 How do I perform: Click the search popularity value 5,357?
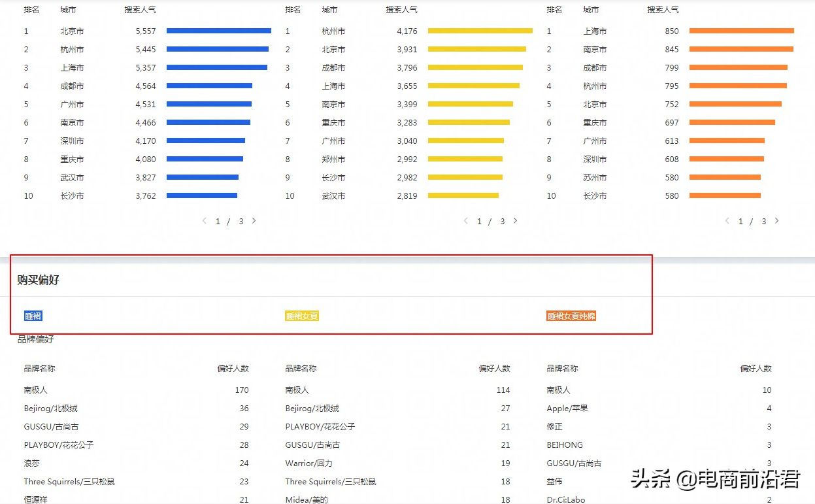click(146, 68)
